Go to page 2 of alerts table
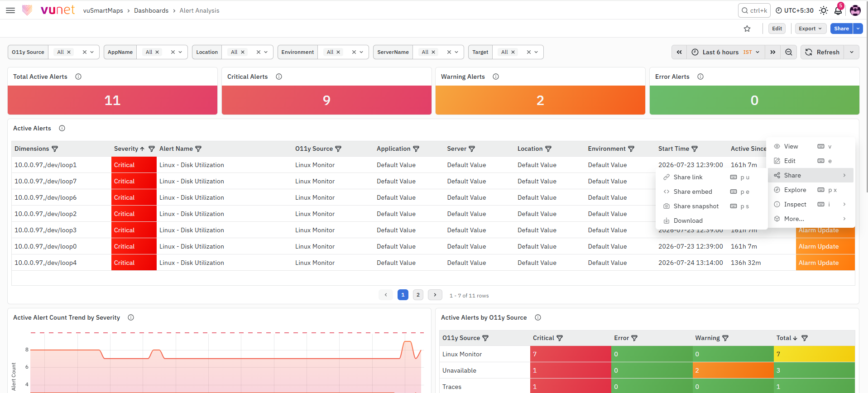868x393 pixels. point(418,295)
